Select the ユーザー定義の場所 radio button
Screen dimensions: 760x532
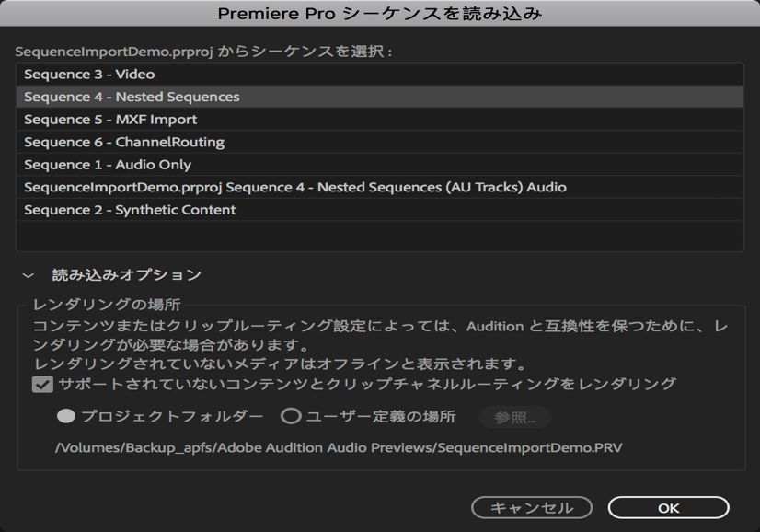[x=291, y=416]
